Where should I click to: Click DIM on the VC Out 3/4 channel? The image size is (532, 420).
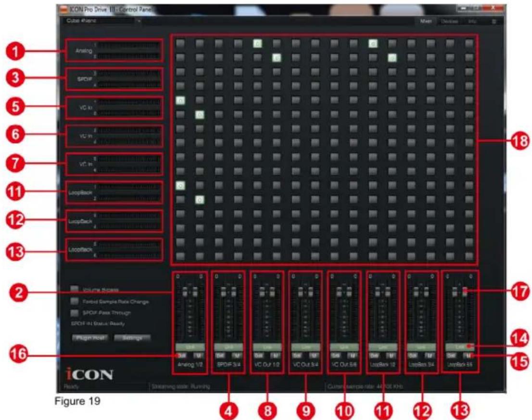[x=297, y=356]
